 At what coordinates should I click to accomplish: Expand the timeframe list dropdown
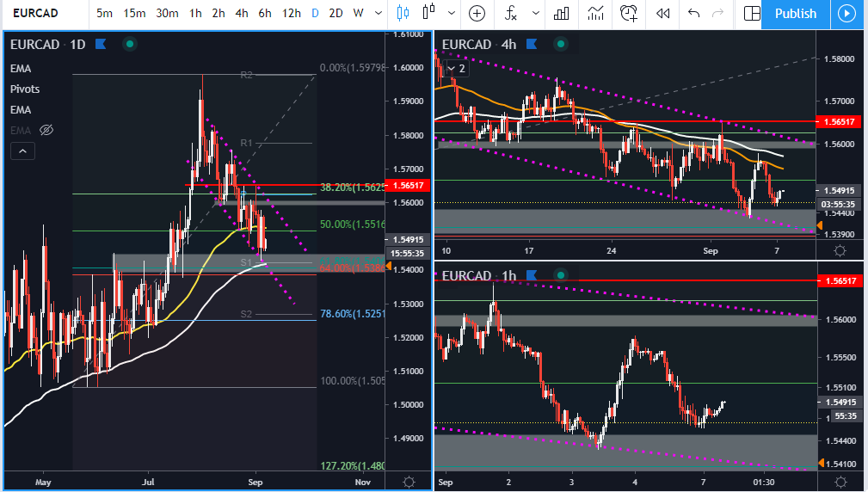pos(379,13)
